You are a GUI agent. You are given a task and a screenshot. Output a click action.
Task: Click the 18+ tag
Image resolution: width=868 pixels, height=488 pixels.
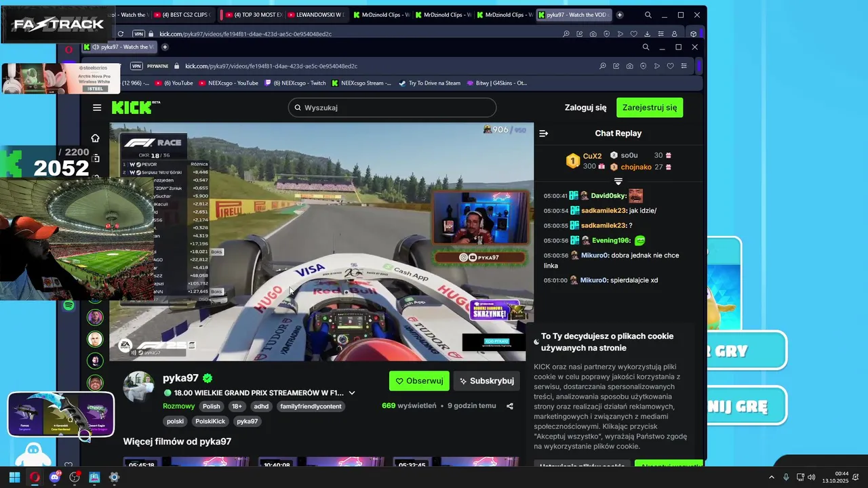[x=237, y=407]
